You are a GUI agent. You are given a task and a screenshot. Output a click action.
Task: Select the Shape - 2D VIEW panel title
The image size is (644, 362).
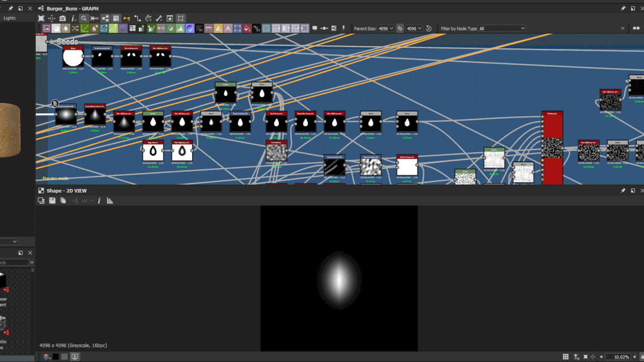tap(66, 190)
